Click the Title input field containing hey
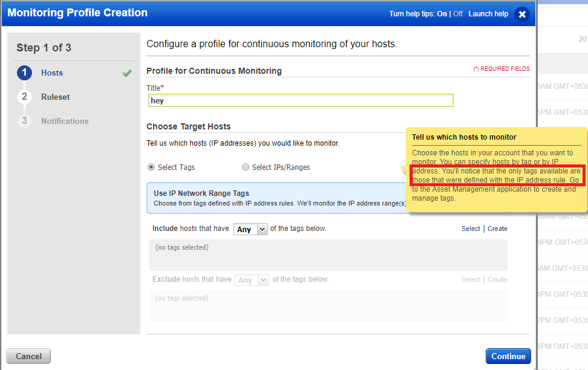Viewport: 588px width, 370px height. click(301, 100)
